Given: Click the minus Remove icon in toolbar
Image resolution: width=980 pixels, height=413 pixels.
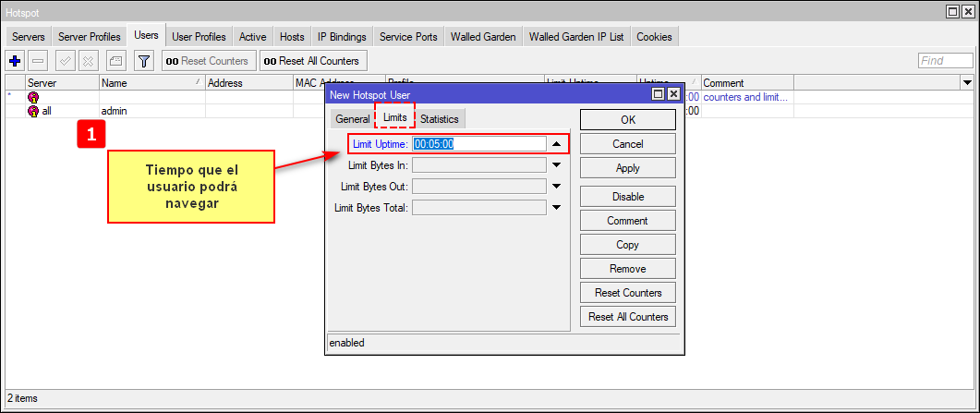Looking at the screenshot, I should (38, 61).
